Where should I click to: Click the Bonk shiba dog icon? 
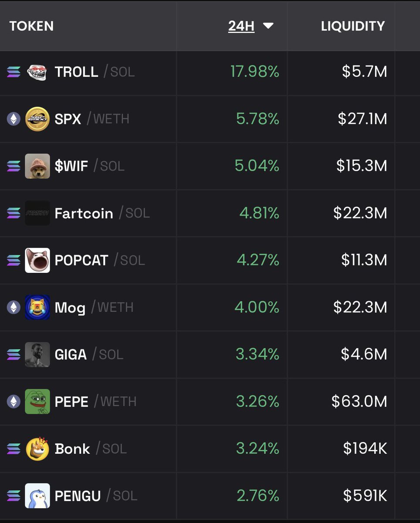pyautogui.click(x=37, y=448)
